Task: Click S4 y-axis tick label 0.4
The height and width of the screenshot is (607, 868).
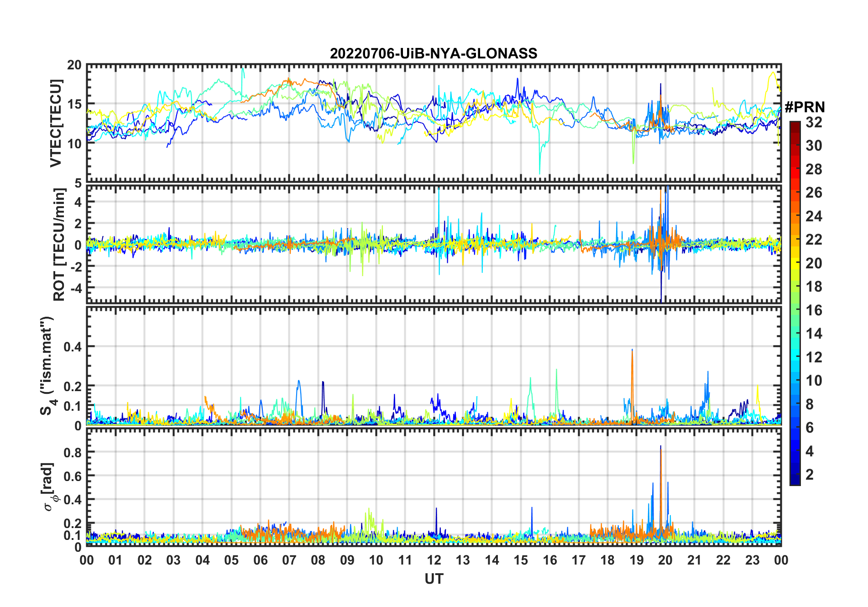Action: click(x=72, y=347)
